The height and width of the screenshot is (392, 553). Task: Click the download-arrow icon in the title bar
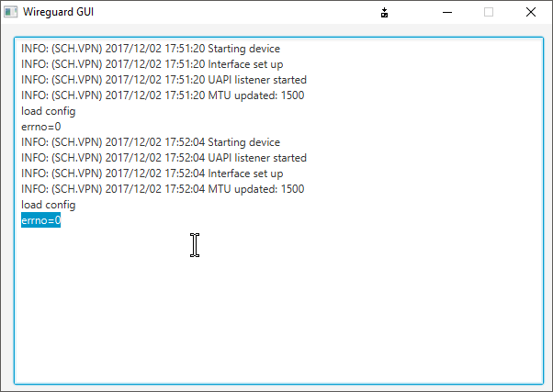pyautogui.click(x=385, y=13)
